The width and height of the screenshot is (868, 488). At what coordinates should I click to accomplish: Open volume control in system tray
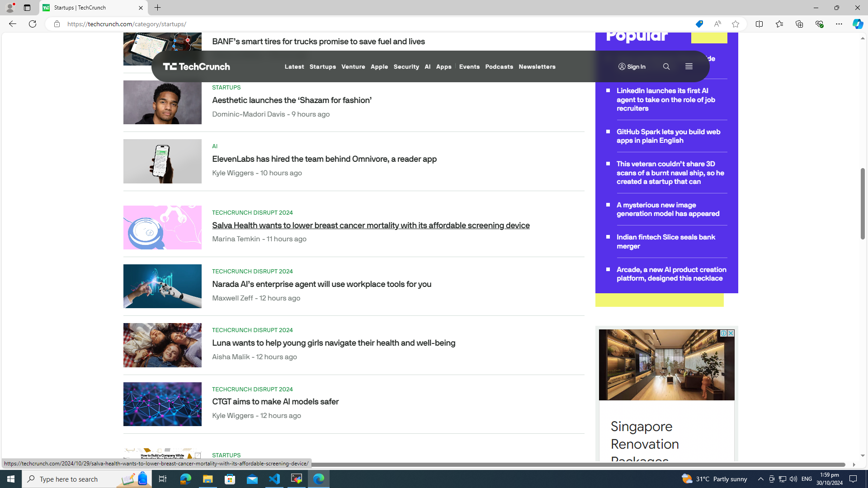click(793, 479)
